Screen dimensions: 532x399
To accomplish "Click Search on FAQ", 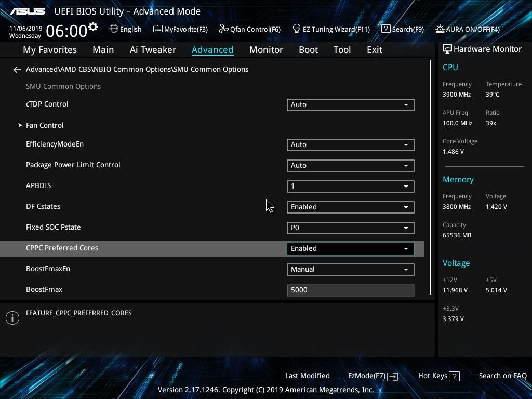I will [x=502, y=376].
